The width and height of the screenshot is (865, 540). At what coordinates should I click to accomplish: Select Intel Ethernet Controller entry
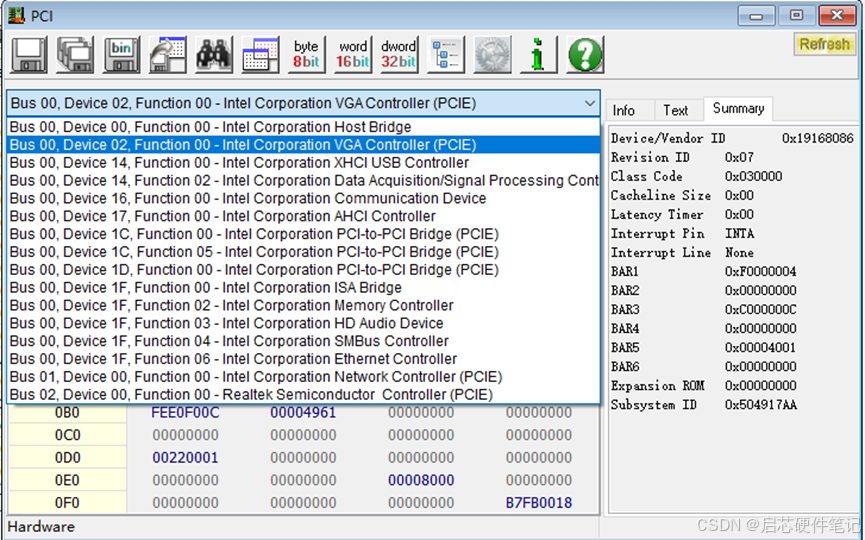point(303,359)
